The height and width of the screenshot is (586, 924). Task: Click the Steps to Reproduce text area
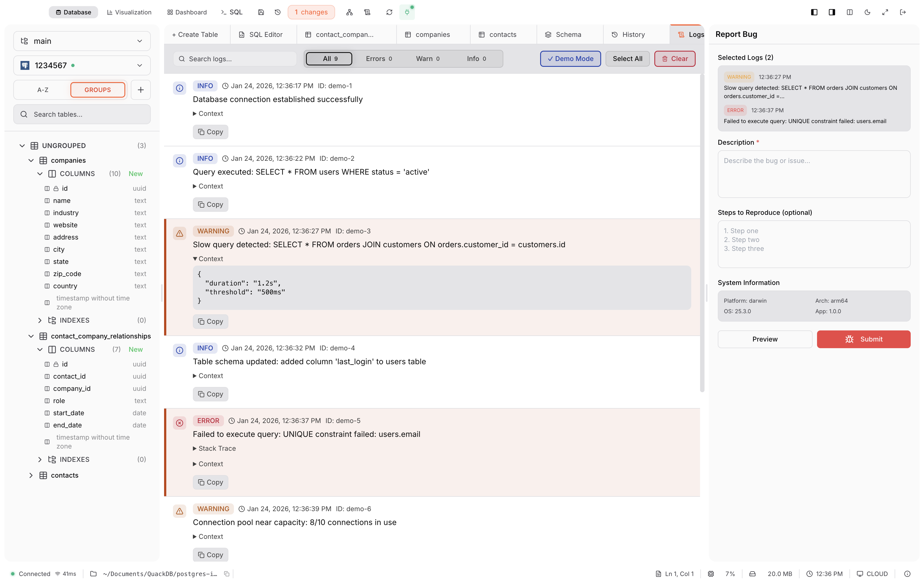click(x=814, y=244)
